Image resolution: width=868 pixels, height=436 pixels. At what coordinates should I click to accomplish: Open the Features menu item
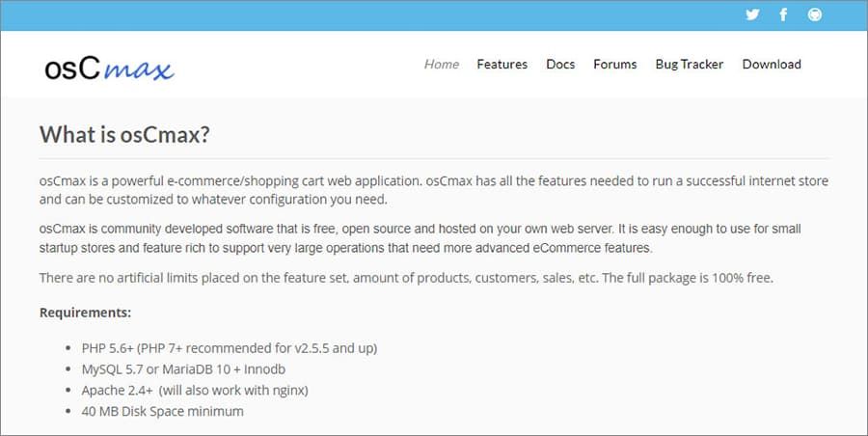(502, 65)
